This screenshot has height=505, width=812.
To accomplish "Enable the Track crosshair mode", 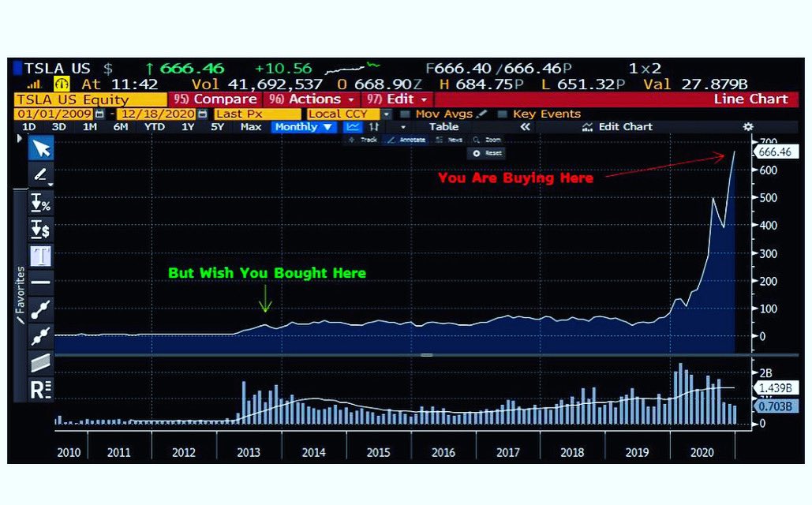I will [x=363, y=140].
